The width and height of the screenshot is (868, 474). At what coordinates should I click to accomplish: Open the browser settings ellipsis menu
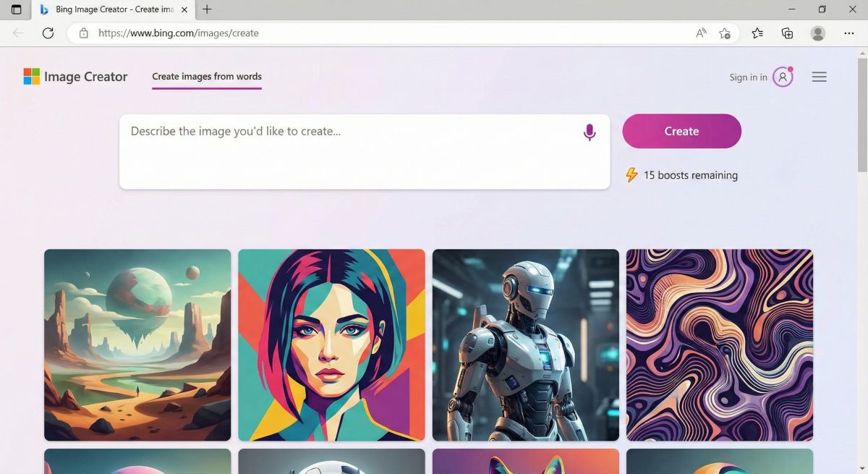pos(849,33)
